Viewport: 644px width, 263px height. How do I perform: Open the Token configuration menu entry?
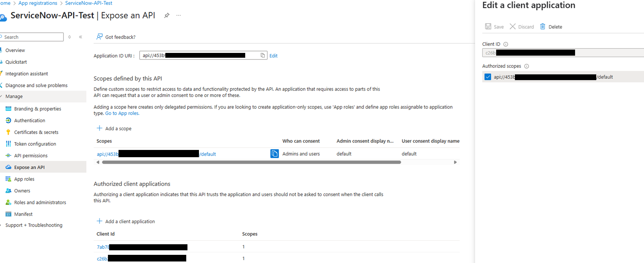tap(35, 144)
